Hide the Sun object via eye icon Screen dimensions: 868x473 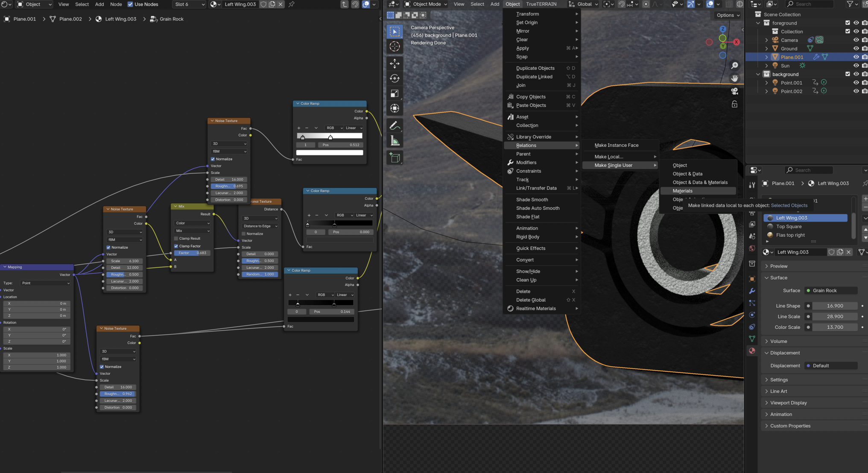click(x=856, y=66)
